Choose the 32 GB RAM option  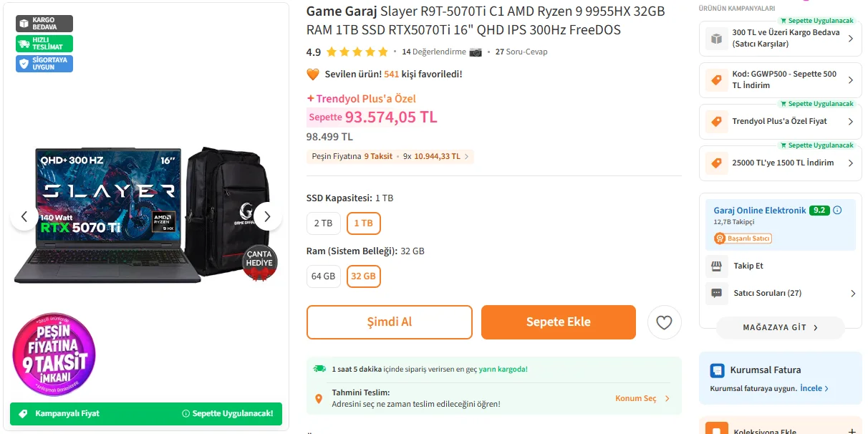click(363, 276)
